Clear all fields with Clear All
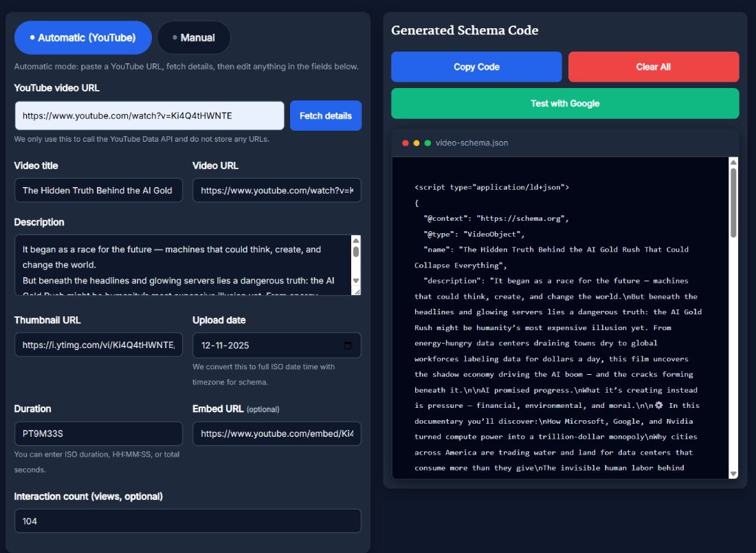This screenshot has width=756, height=553. 653,67
